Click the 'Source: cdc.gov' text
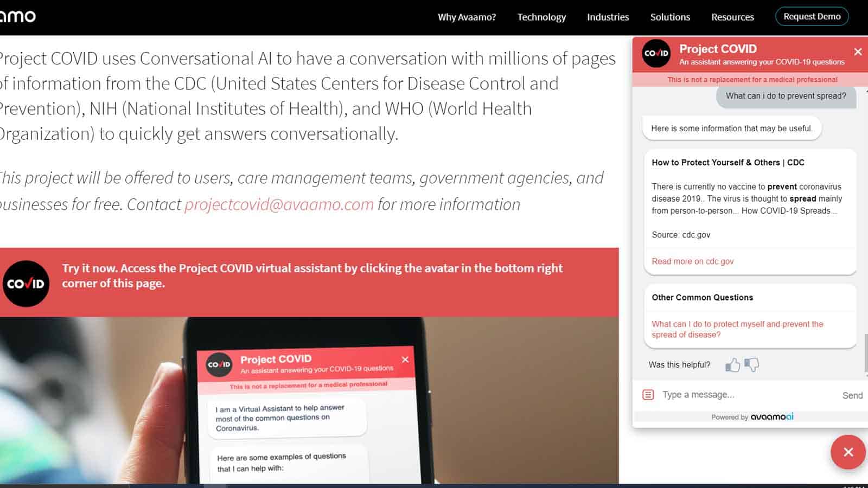868x488 pixels. (681, 235)
